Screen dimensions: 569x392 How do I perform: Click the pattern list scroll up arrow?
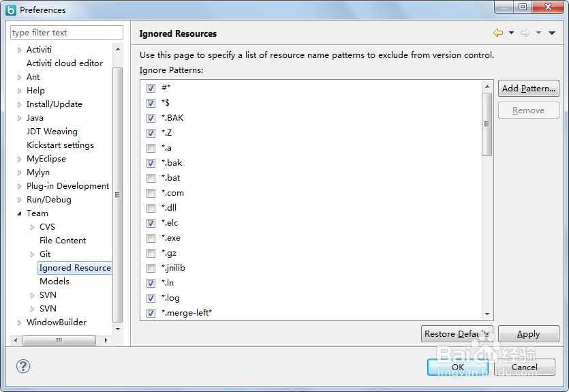(x=487, y=87)
